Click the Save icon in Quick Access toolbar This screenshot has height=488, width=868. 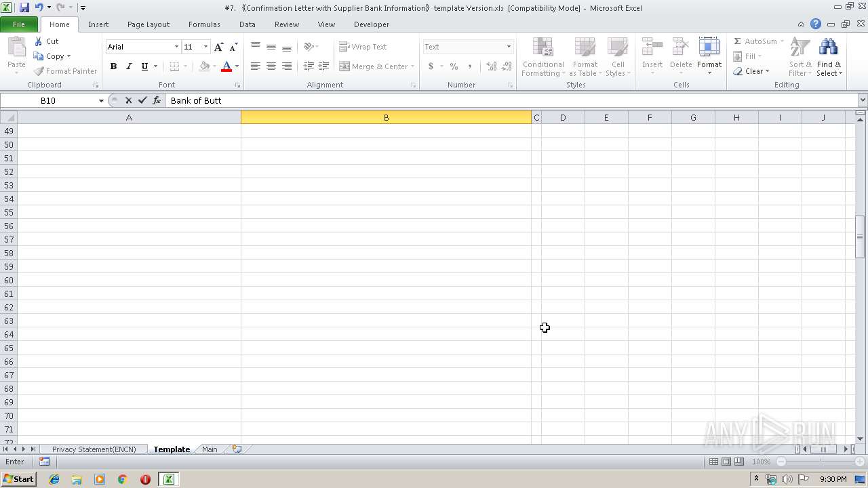pos(24,7)
